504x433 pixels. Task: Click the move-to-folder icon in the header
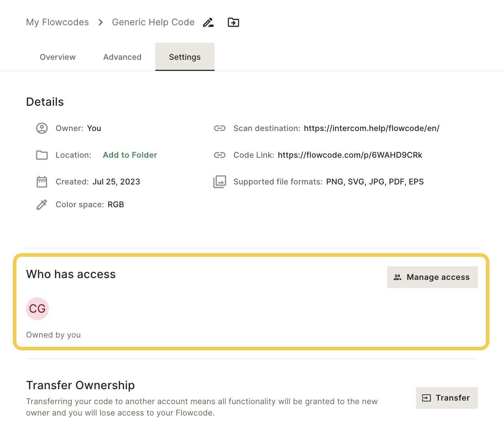click(233, 22)
